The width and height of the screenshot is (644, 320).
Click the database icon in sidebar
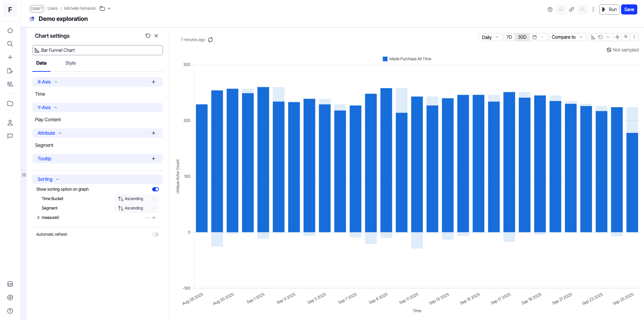coord(10,284)
